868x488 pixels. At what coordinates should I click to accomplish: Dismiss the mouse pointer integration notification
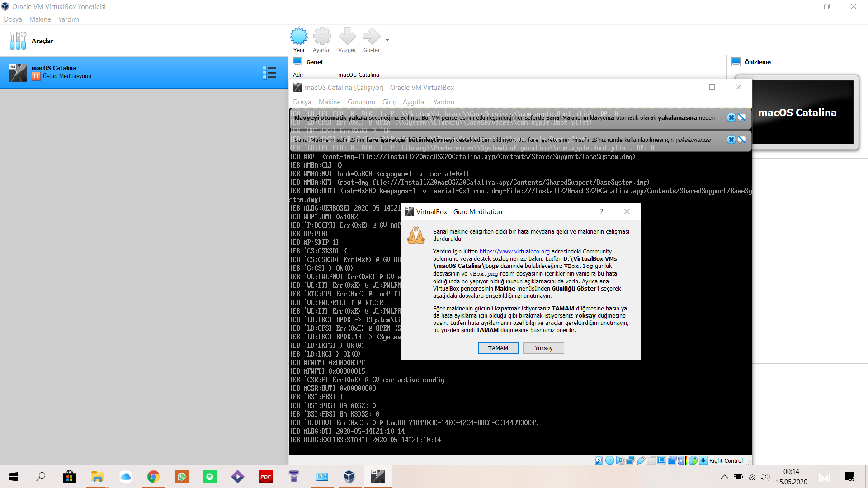tap(731, 140)
